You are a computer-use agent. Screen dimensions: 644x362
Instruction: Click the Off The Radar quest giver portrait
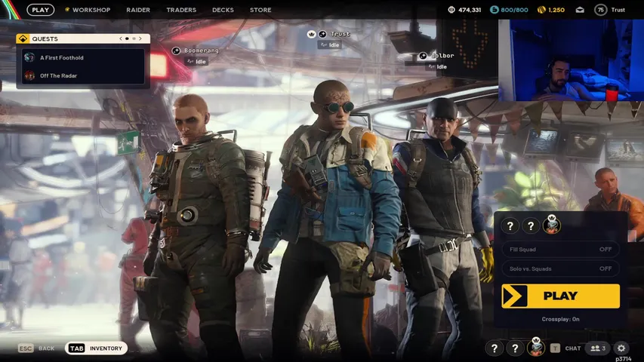coord(29,75)
